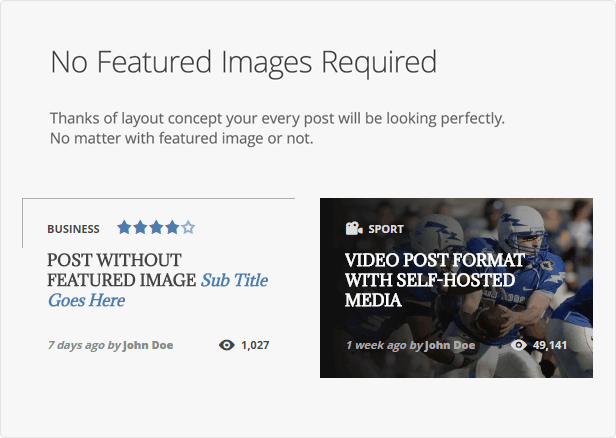Viewport: 616px width, 438px height.
Task: Open the John Doe author link on the business post
Action: click(148, 345)
